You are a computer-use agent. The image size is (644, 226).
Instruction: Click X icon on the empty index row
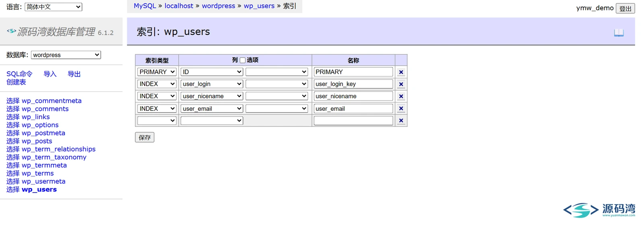pos(401,120)
